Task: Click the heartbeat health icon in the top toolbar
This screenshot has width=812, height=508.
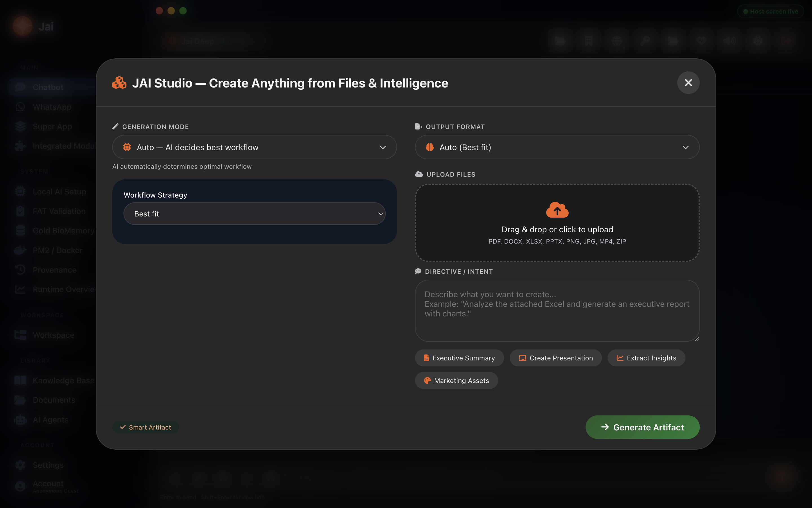Action: click(701, 41)
